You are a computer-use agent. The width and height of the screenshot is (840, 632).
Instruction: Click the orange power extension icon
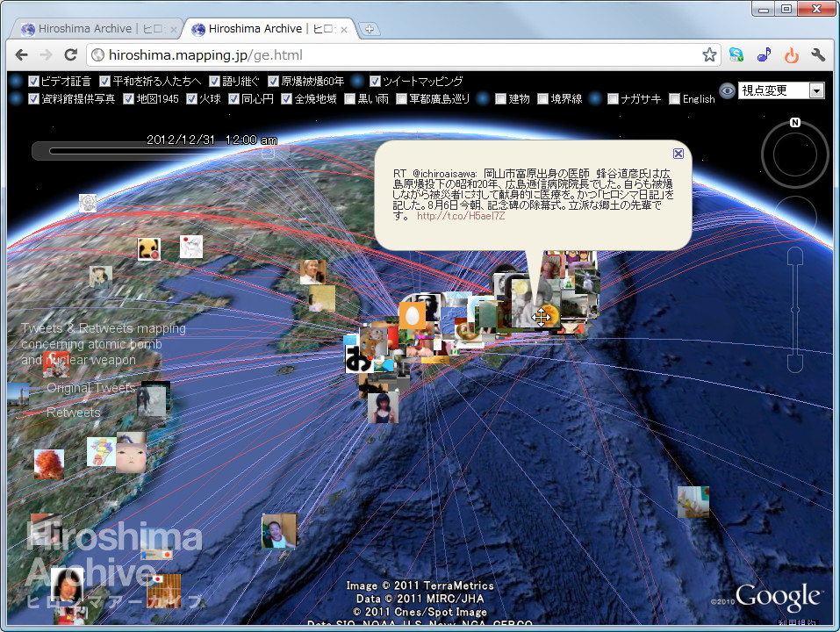[791, 54]
